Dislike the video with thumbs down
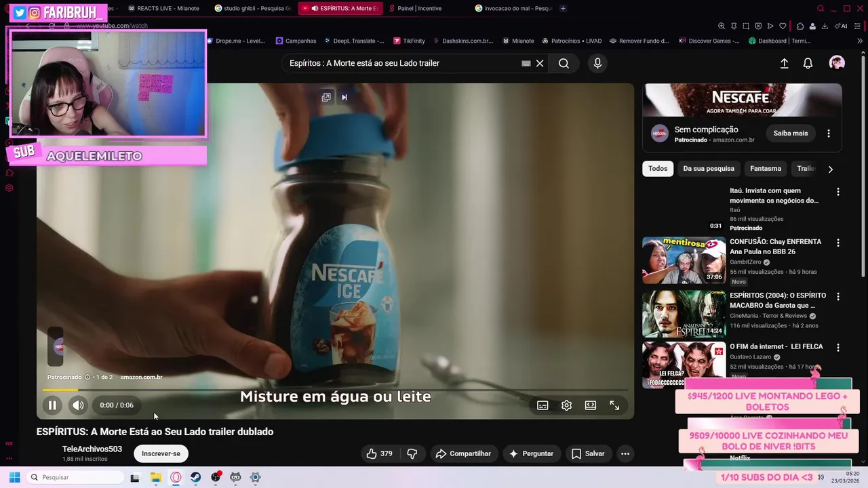Viewport: 868px width, 488px height. point(412,453)
